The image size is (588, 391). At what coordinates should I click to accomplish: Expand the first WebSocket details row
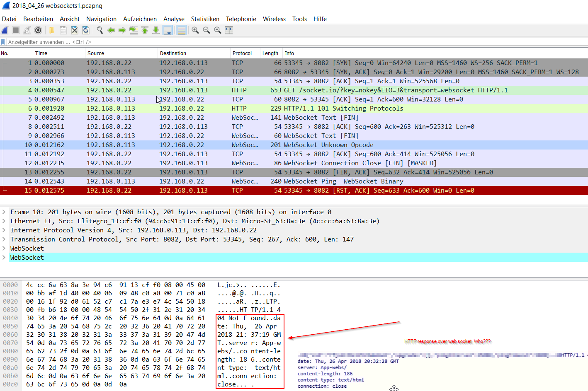click(4, 249)
